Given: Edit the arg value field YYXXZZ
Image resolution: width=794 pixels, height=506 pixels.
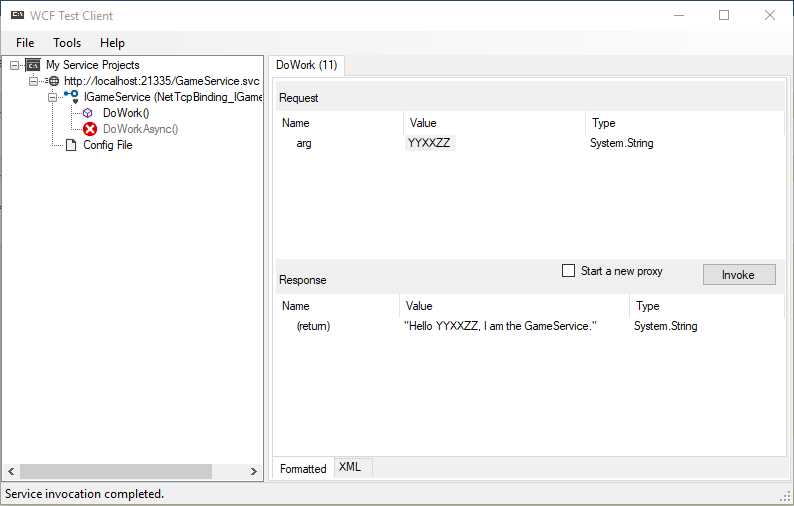Looking at the screenshot, I should click(429, 143).
